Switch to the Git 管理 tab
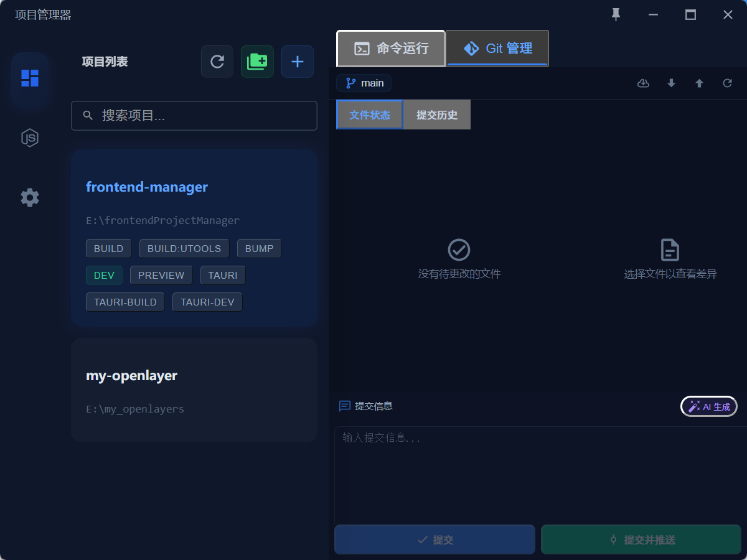The image size is (747, 560). tap(498, 49)
